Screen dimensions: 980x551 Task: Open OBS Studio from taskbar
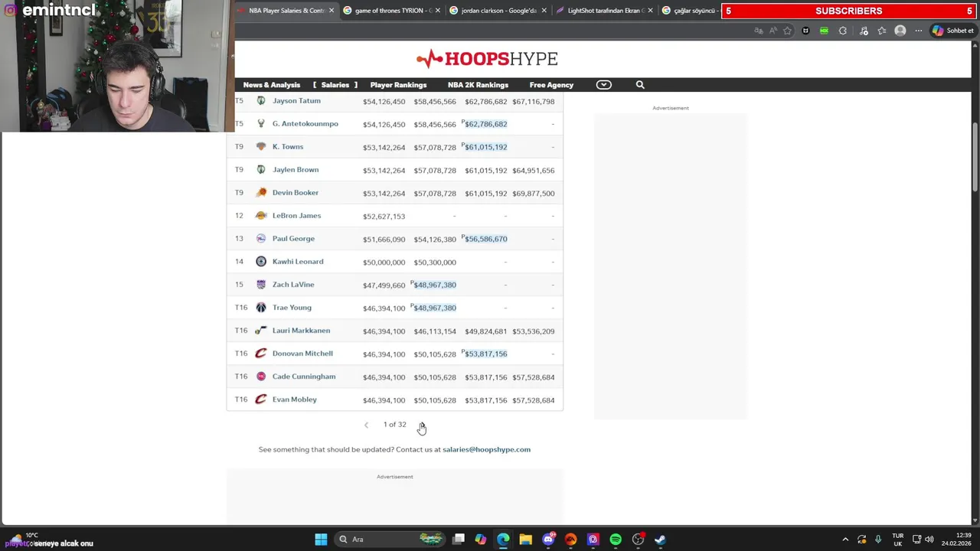click(638, 540)
